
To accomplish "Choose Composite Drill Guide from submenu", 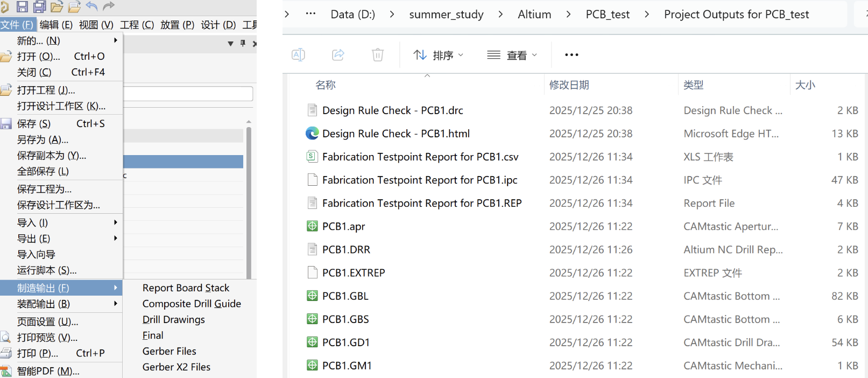I will coord(192,304).
